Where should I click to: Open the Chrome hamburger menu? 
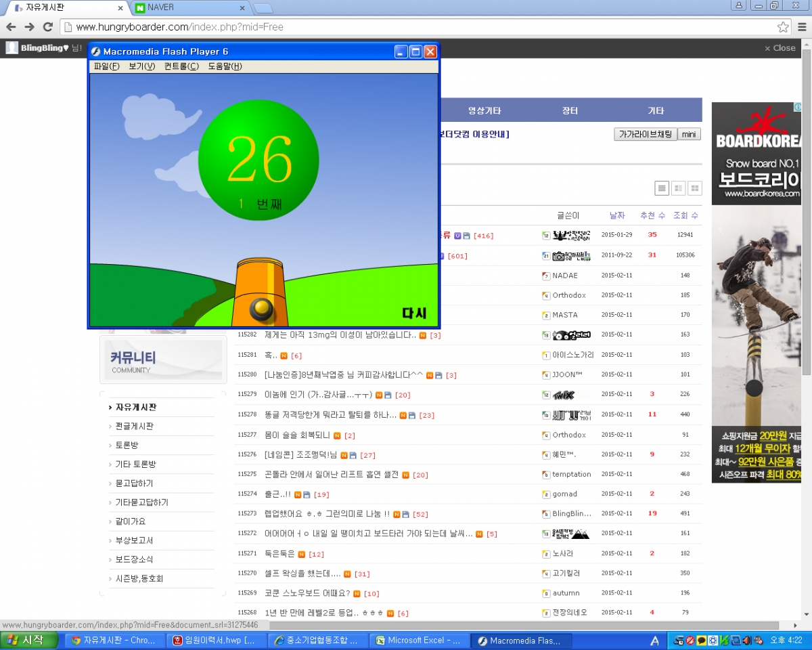tap(801, 27)
